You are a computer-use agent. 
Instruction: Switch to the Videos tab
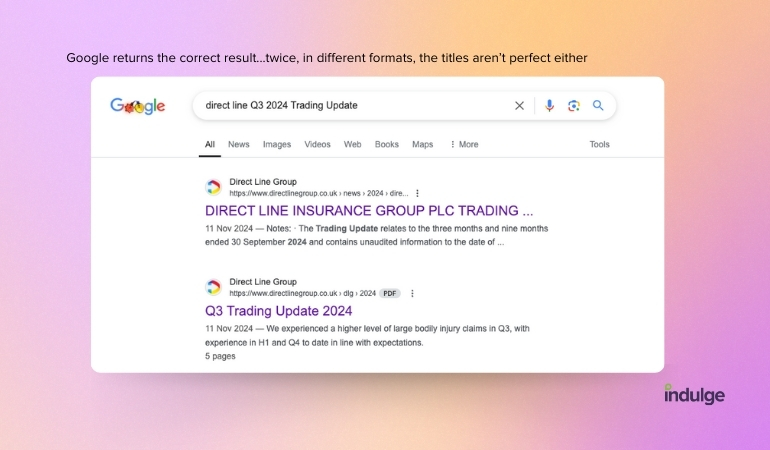coord(317,144)
